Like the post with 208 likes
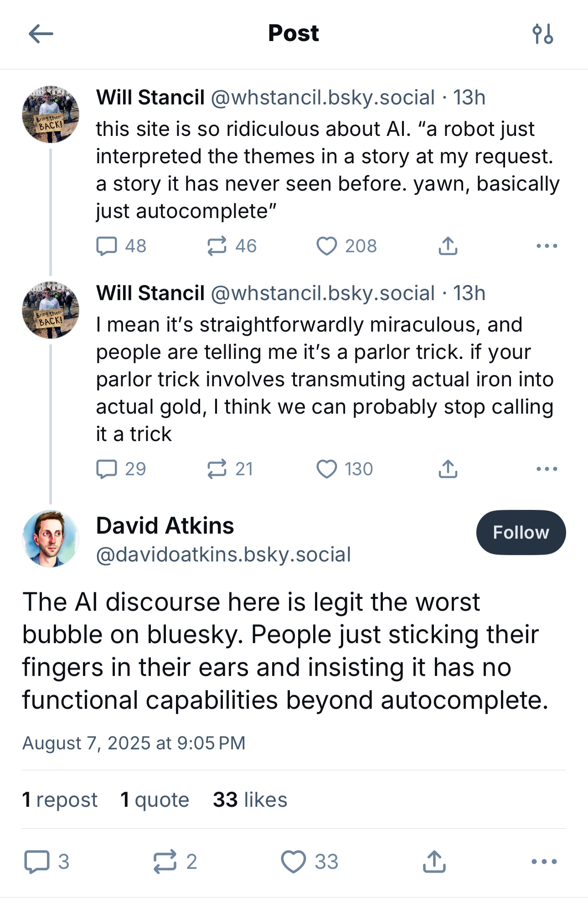The height and width of the screenshot is (903, 588). [327, 246]
